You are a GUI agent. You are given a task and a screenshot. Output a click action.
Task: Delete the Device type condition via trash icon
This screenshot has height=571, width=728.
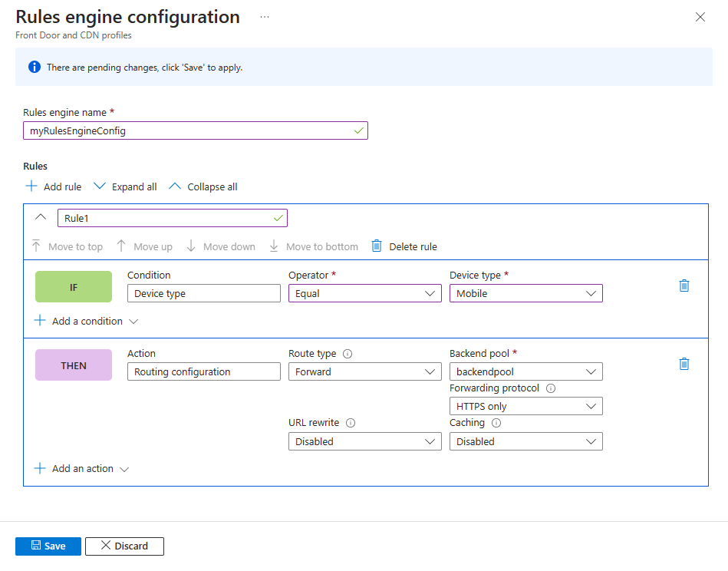tap(684, 285)
